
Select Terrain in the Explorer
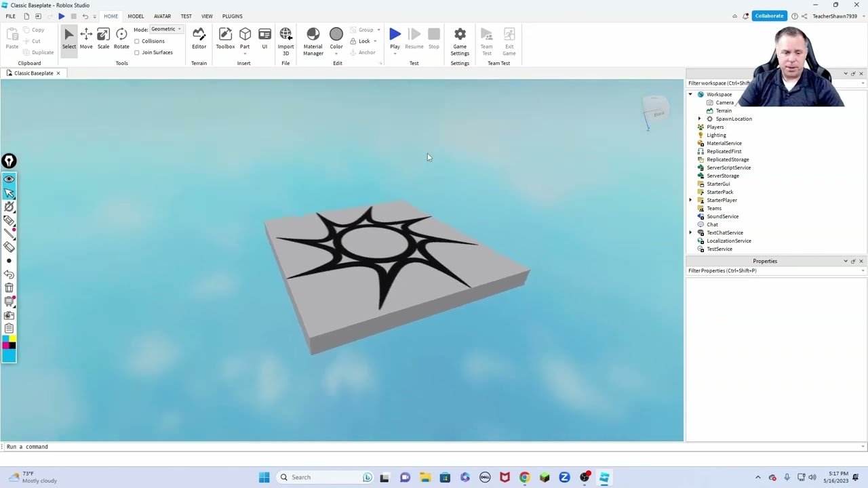click(x=724, y=110)
